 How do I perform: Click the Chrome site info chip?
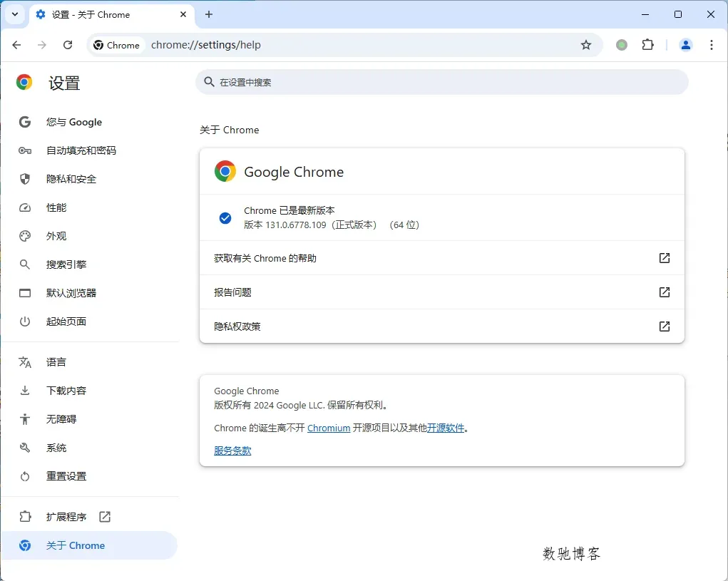[x=116, y=45]
